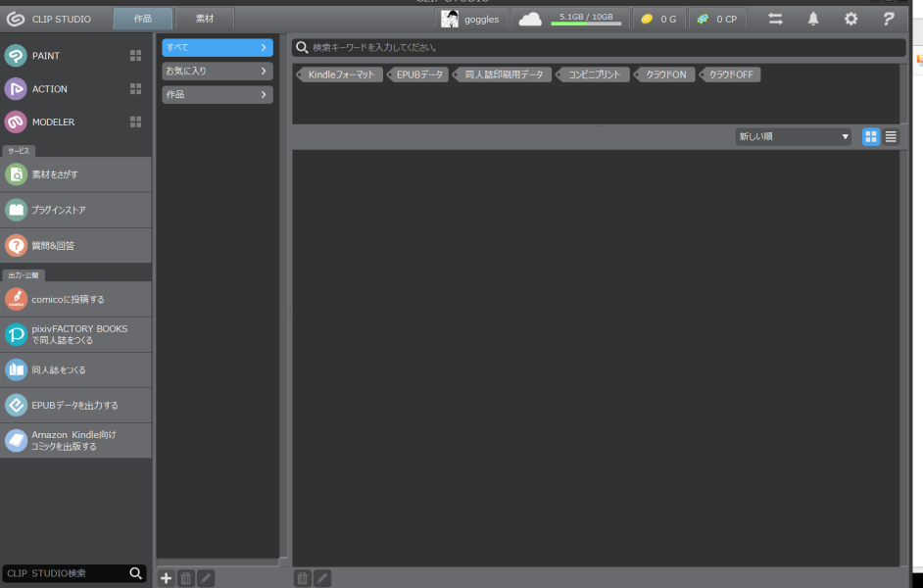Screen dimensions: 923x588
Task: Click the CLIP STUDIO logo icon
Action: 16,19
